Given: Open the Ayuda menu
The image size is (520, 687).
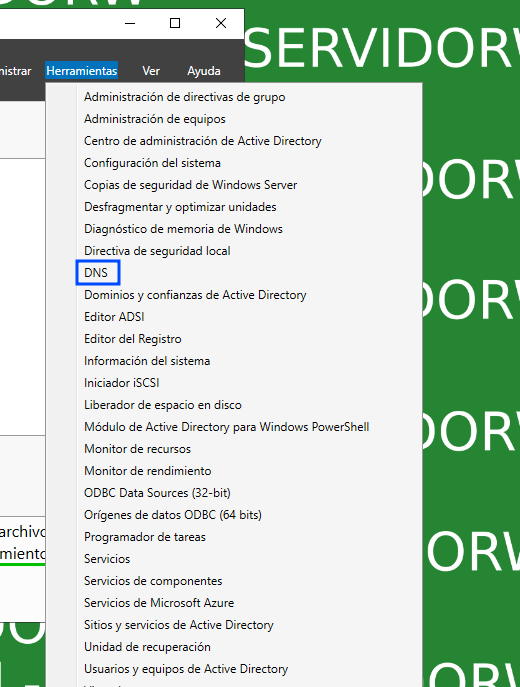Looking at the screenshot, I should pyautogui.click(x=204, y=71).
